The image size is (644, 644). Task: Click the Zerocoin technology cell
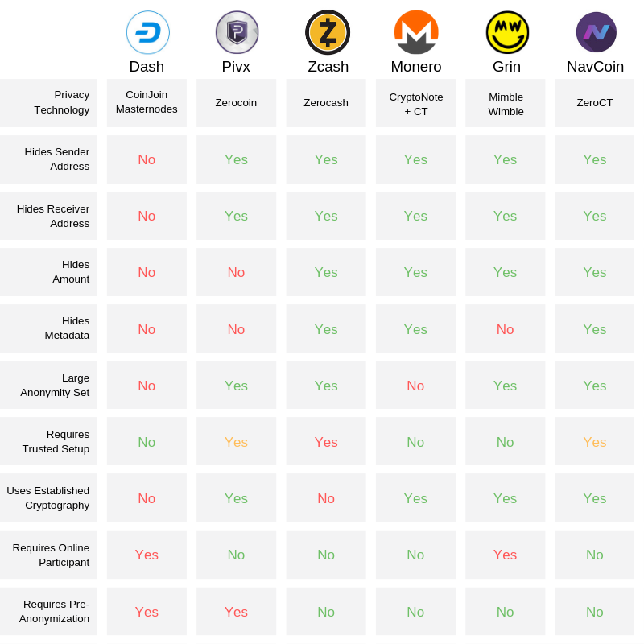point(236,103)
